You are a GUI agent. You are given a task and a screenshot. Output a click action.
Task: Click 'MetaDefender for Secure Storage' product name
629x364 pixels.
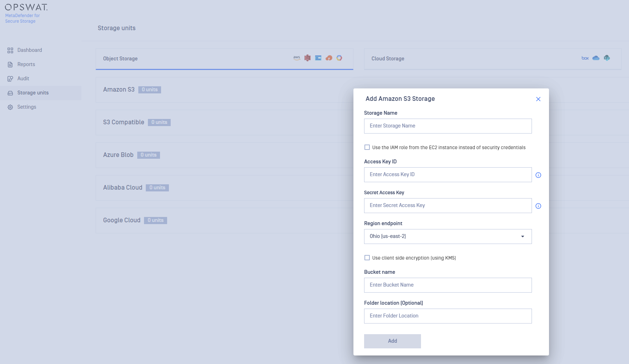click(x=22, y=18)
